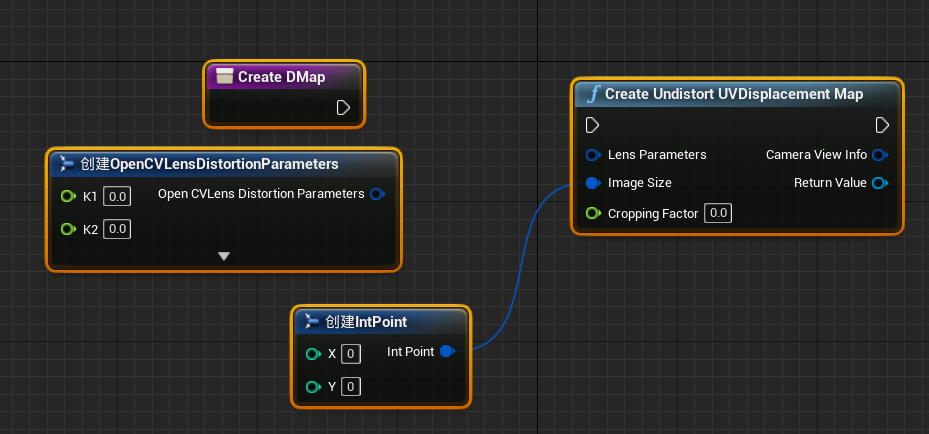929x434 pixels.
Task: Click the Int Point output pin
Action: 447,352
